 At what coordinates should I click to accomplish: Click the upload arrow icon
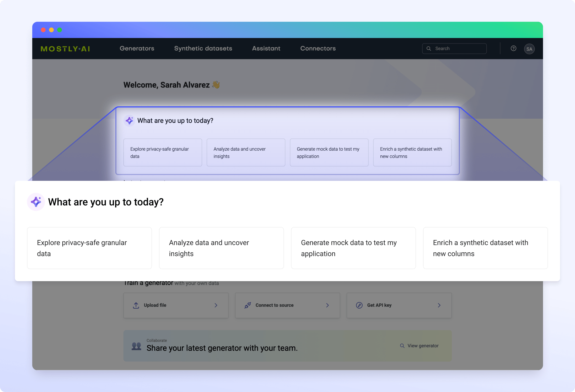coord(136,305)
